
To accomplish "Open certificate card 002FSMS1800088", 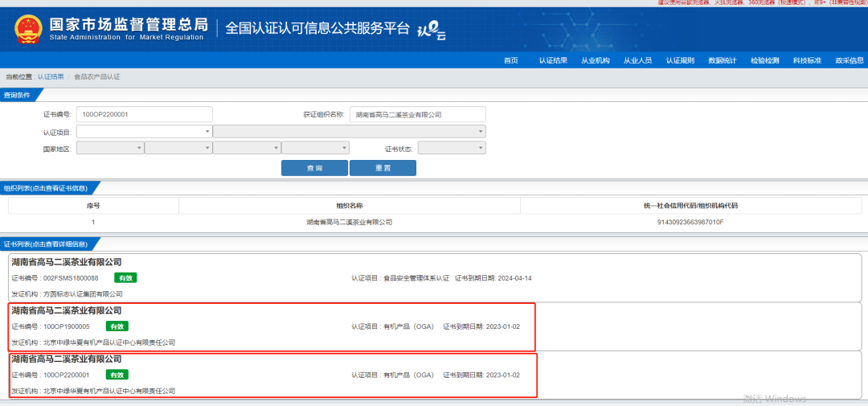I will (x=435, y=277).
